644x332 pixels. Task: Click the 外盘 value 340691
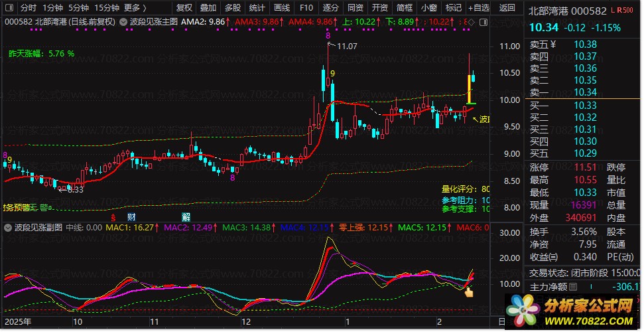pos(580,218)
